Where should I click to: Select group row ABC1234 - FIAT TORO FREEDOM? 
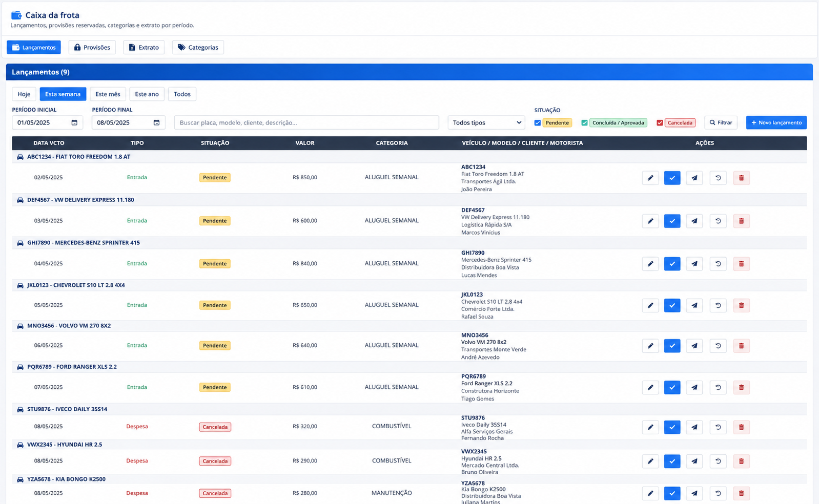pyautogui.click(x=409, y=157)
